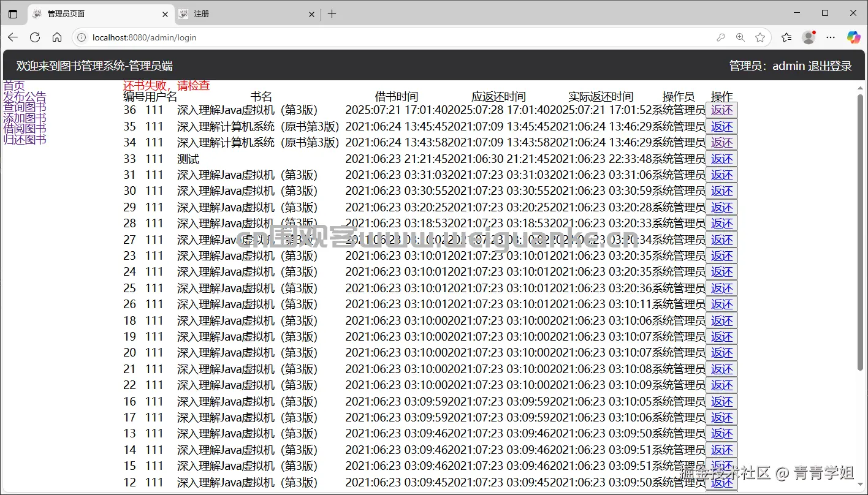Click the page vertical scrollbar thumb
Screen dimensions: 868x495
860,232
